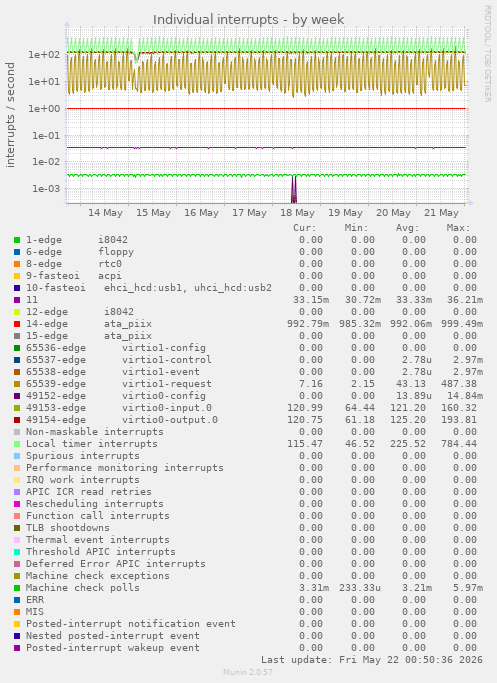Click the purple swatch for interrupt 11

(x=17, y=300)
